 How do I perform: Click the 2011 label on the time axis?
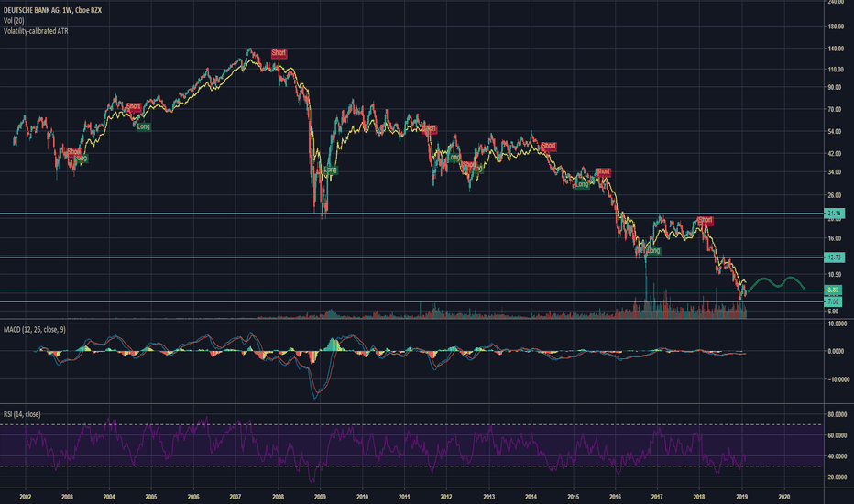pos(404,497)
